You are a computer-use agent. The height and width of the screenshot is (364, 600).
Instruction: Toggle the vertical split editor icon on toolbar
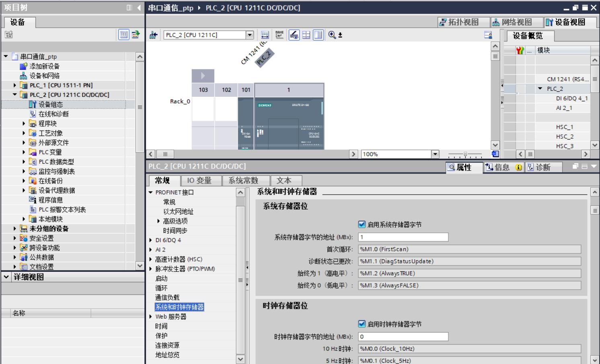tap(318, 35)
